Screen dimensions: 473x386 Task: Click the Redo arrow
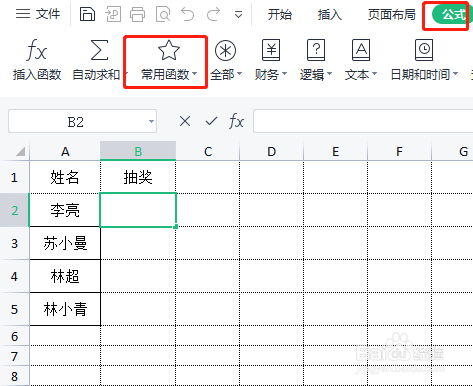(213, 14)
